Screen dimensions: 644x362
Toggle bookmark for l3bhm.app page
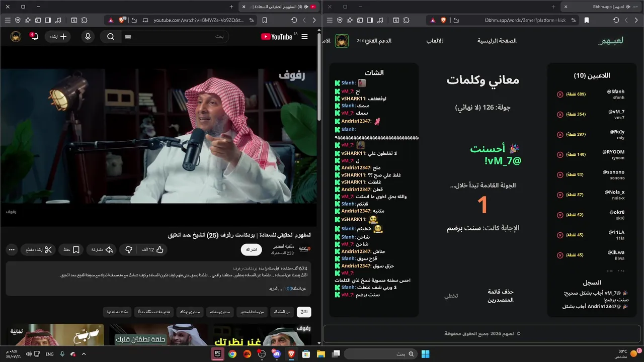pos(587,20)
